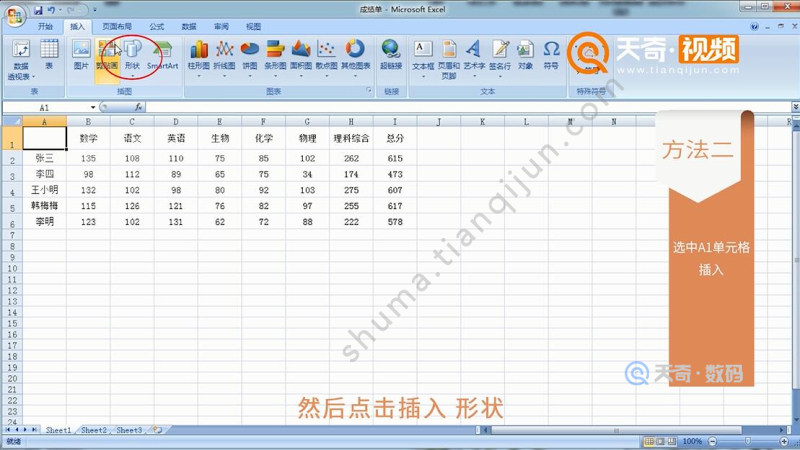Insert a Symbol (符号)
Viewport: 800px width, 450px height.
(551, 55)
